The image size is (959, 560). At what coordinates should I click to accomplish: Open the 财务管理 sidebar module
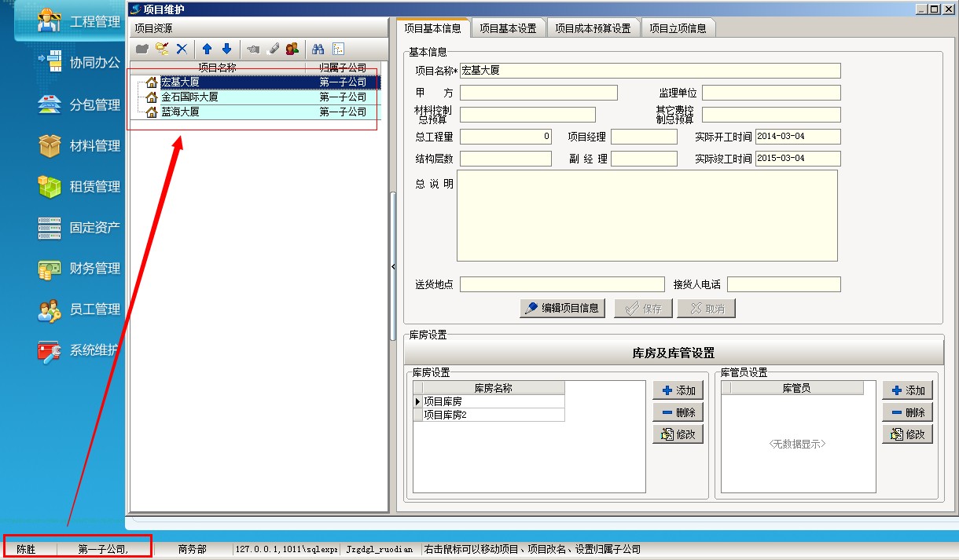pos(94,269)
